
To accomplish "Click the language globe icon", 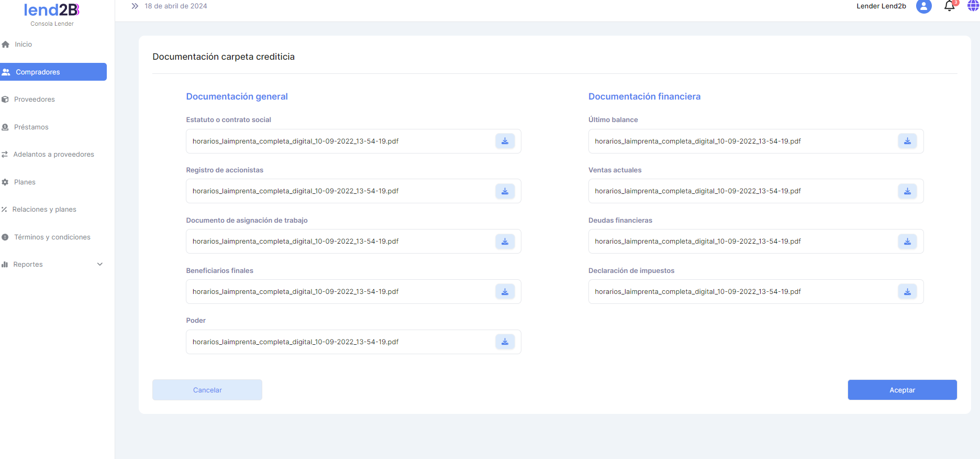I will (x=973, y=6).
